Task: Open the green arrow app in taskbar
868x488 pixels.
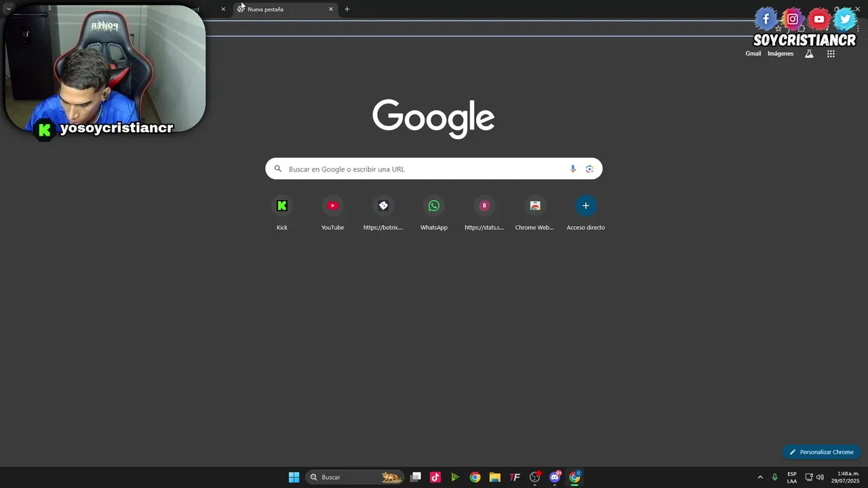Action: click(x=455, y=477)
